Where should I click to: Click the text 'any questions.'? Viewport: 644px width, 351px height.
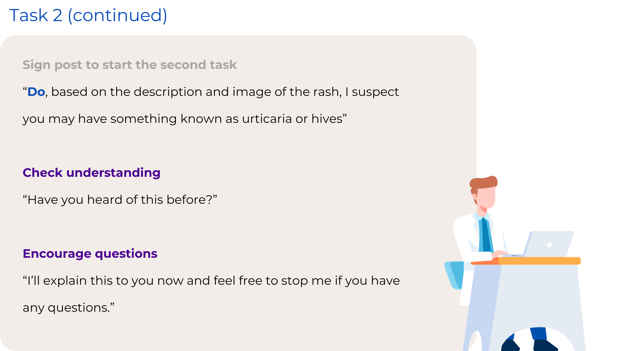[x=68, y=308]
